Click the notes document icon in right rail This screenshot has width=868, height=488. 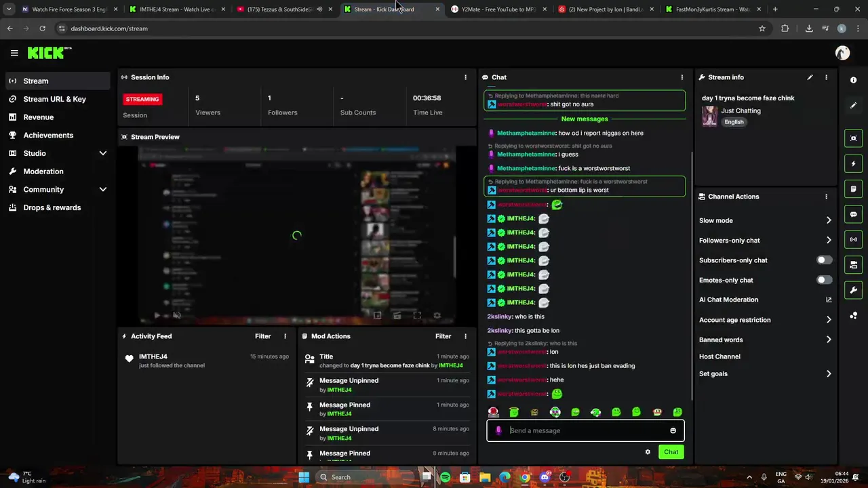[853, 189]
